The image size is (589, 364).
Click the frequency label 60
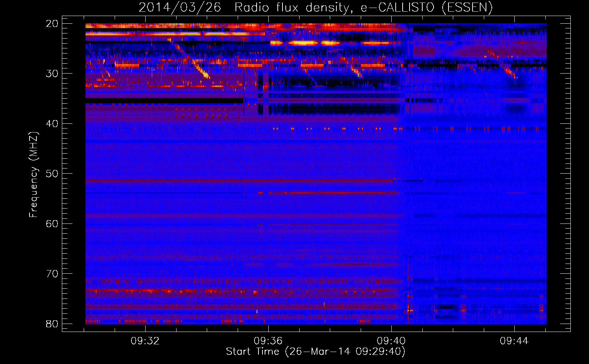52,224
